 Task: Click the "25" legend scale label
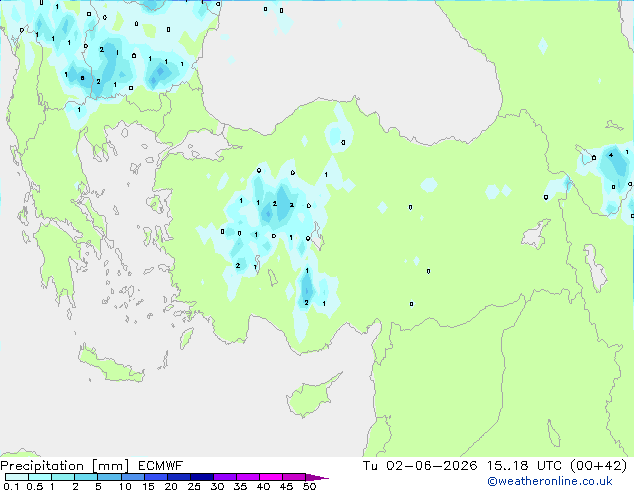click(x=194, y=486)
